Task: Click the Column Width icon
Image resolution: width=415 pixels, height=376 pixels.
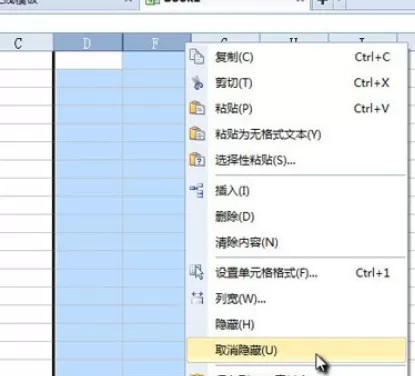Action: [x=197, y=298]
